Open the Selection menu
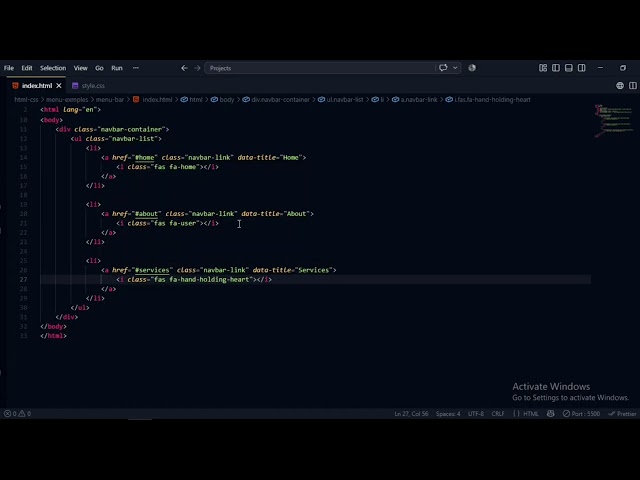Viewport: 640px width, 480px height. point(53,68)
